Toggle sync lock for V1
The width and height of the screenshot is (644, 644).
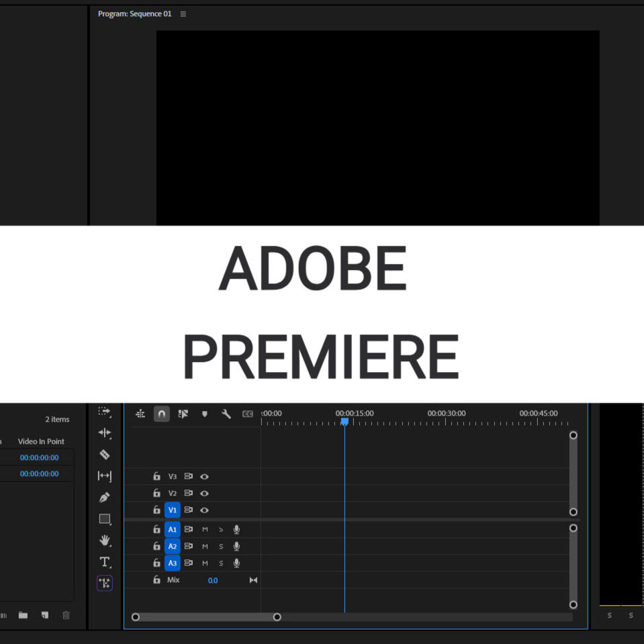pos(189,510)
